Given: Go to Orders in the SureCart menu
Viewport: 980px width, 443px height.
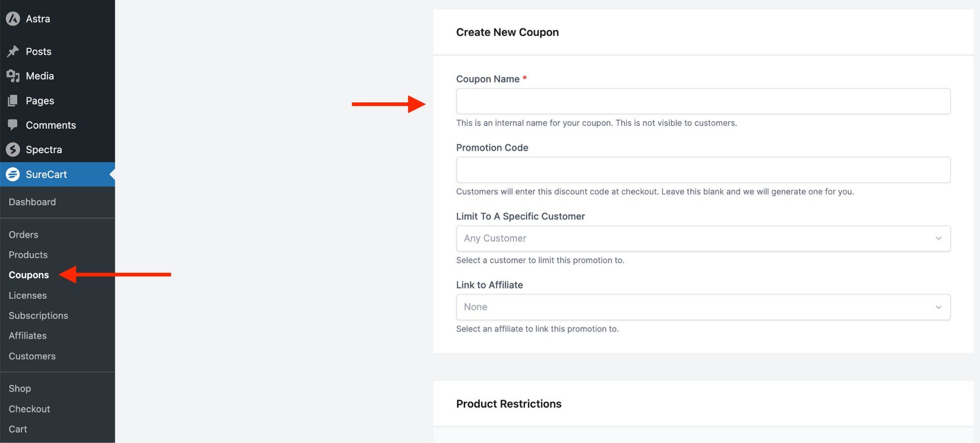Looking at the screenshot, I should pos(23,235).
